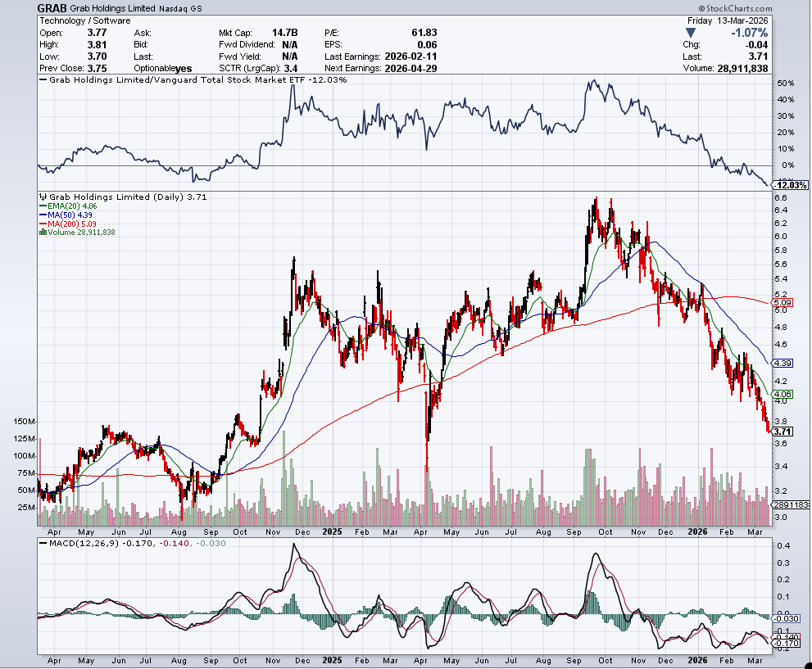Click the Technology / Software sector label
The height and width of the screenshot is (669, 812).
(x=85, y=20)
